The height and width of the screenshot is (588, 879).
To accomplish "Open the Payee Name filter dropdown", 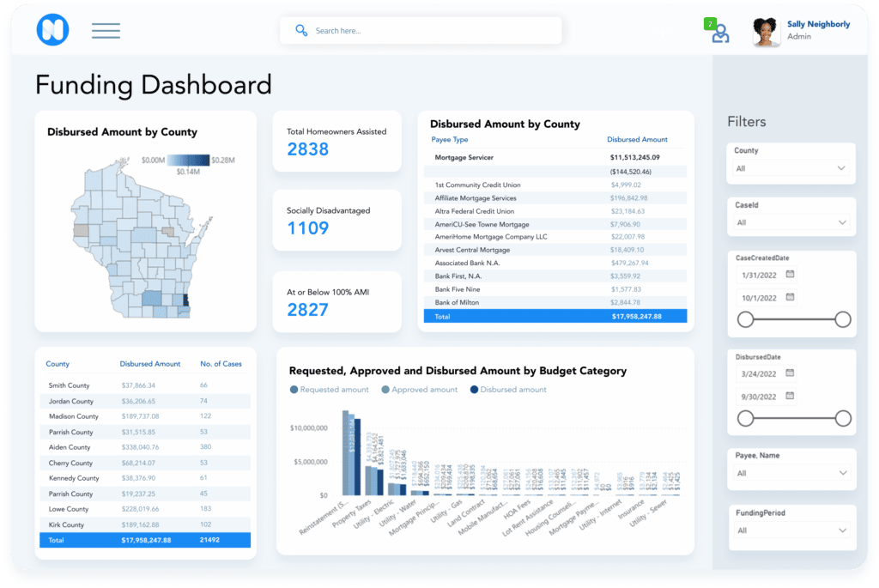I will click(791, 471).
